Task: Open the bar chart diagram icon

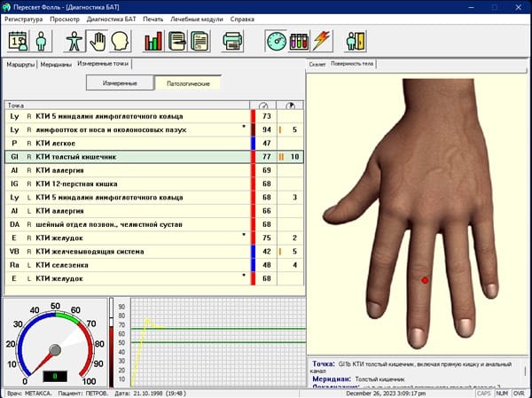Action: pos(154,40)
